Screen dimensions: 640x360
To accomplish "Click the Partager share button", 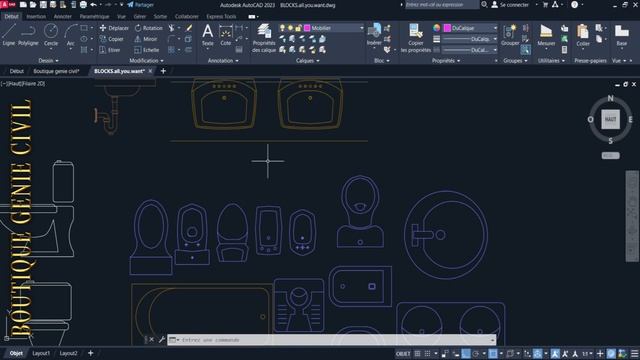I will coord(140,5).
